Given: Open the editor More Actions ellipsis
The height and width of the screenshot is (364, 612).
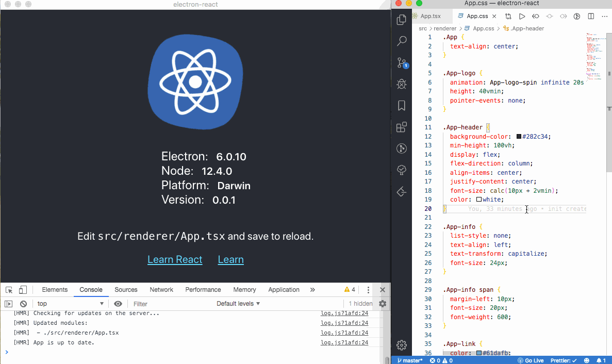Looking at the screenshot, I should click(x=605, y=16).
